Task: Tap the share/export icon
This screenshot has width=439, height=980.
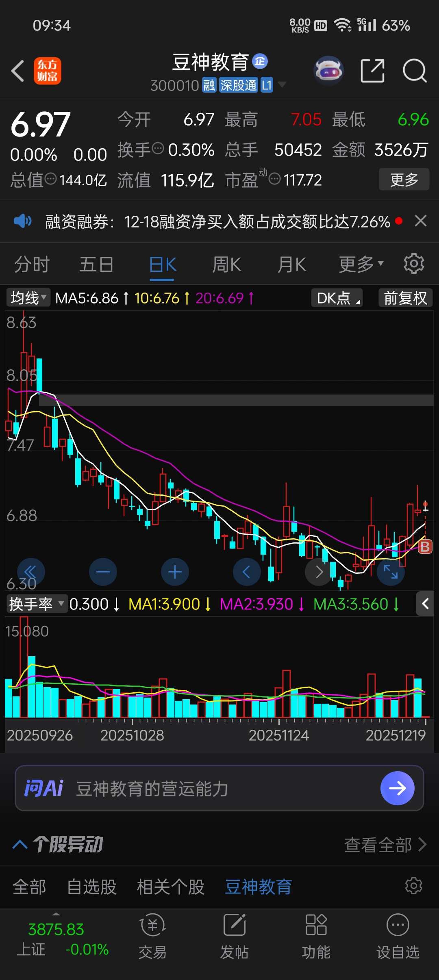Action: pyautogui.click(x=373, y=71)
